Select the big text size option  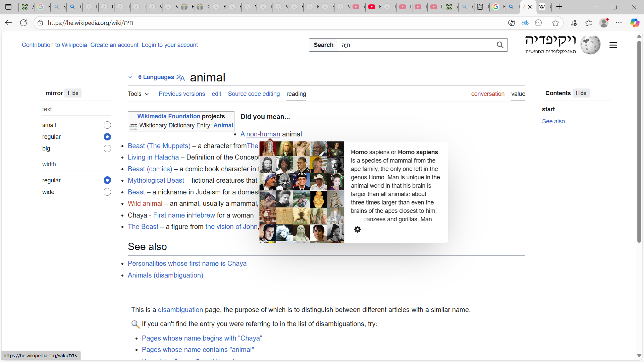pyautogui.click(x=107, y=148)
